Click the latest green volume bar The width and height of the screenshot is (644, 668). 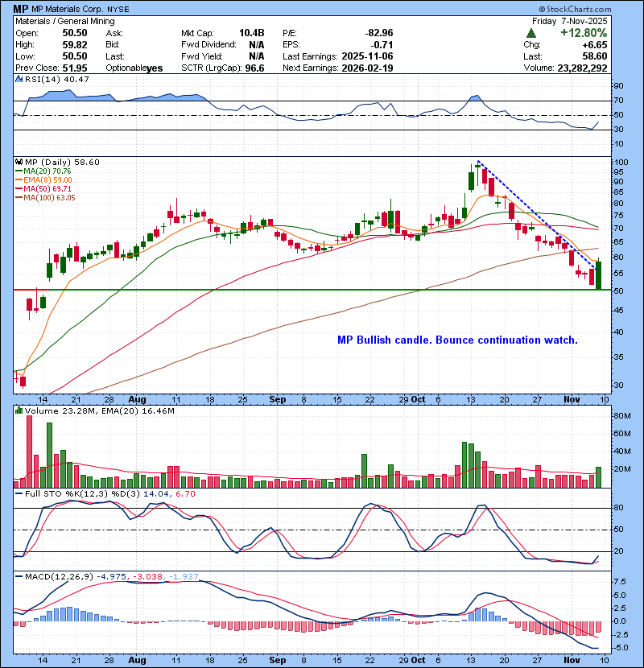[598, 477]
